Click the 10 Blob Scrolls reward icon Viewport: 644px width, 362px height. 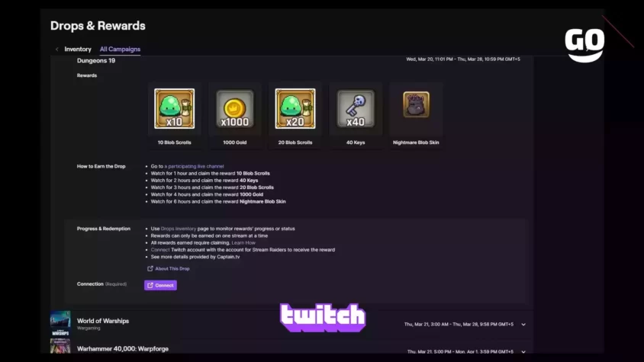[x=174, y=108]
